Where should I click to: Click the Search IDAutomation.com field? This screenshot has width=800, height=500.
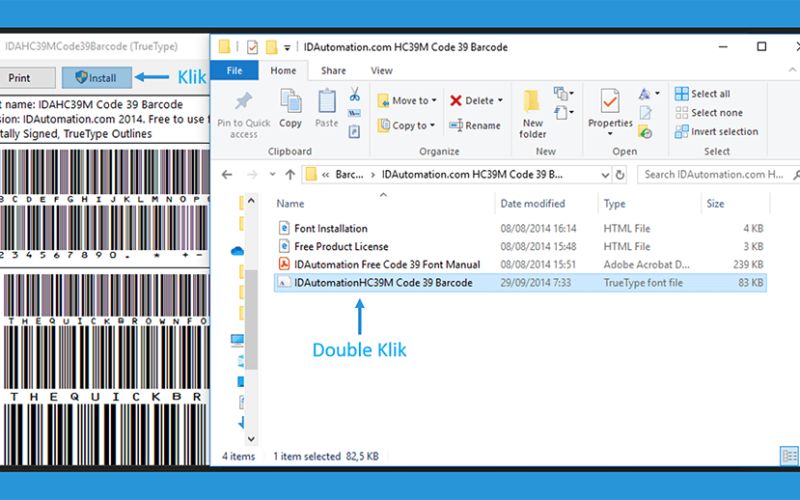click(x=717, y=174)
